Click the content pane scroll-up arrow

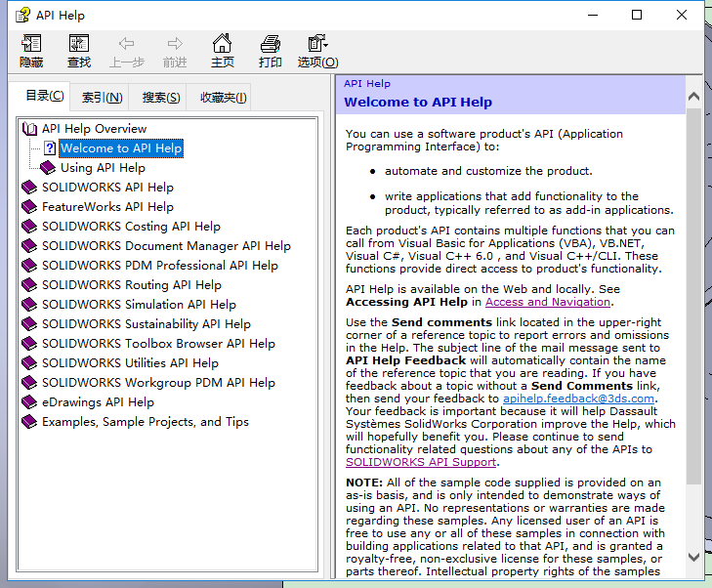694,97
